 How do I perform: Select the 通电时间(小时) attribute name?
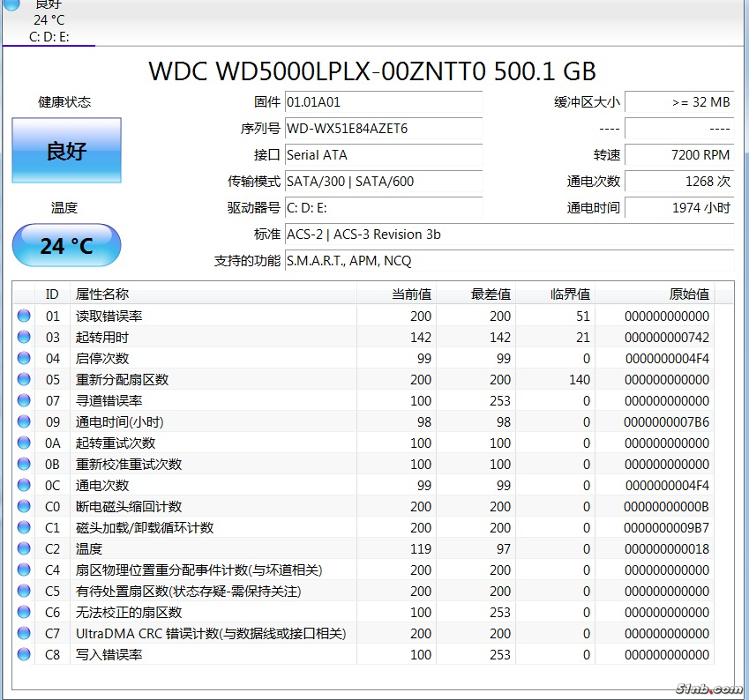click(x=119, y=421)
